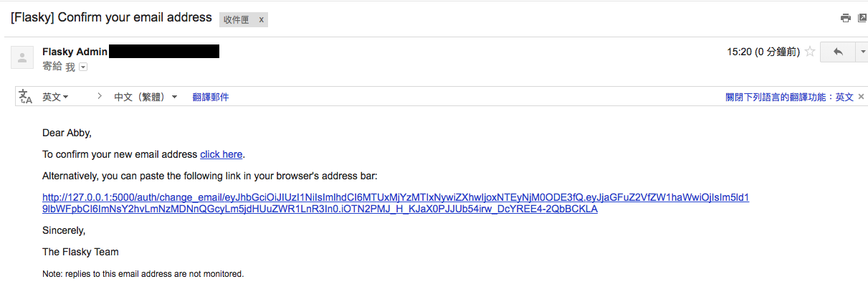Open target language dropdown 中文（繁體）

coord(146,97)
